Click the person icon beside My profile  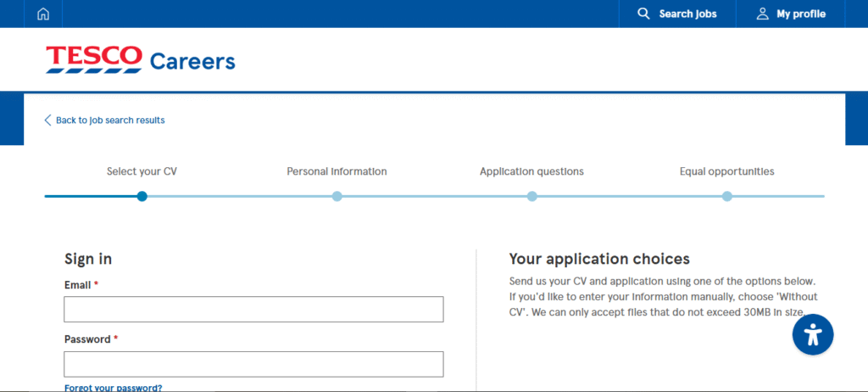click(762, 14)
